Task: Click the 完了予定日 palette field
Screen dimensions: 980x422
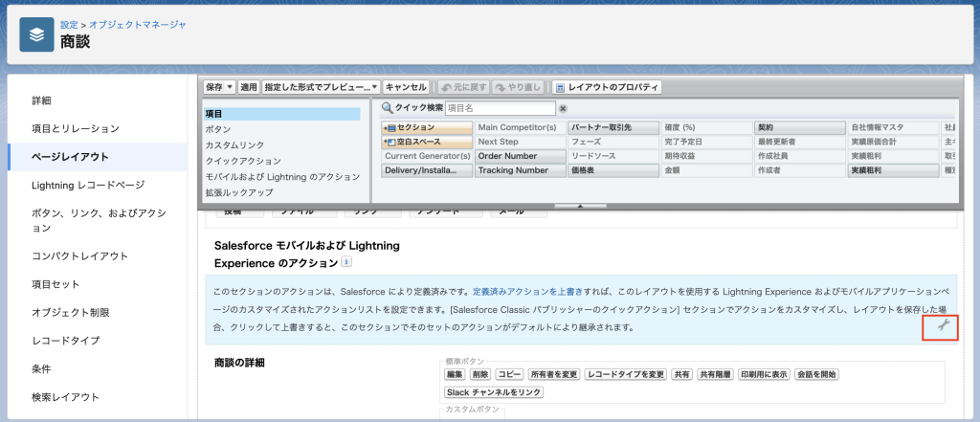Action: click(x=706, y=142)
